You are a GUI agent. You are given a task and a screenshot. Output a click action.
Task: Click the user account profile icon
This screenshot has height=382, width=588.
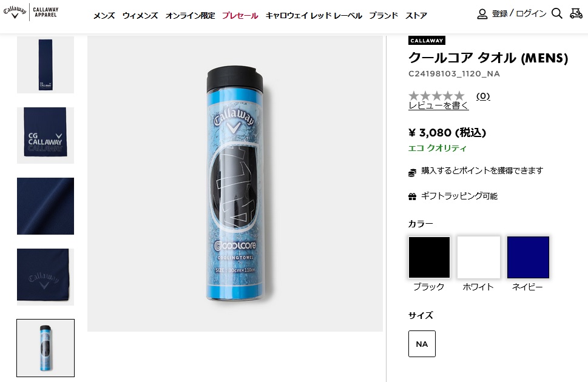tap(482, 14)
